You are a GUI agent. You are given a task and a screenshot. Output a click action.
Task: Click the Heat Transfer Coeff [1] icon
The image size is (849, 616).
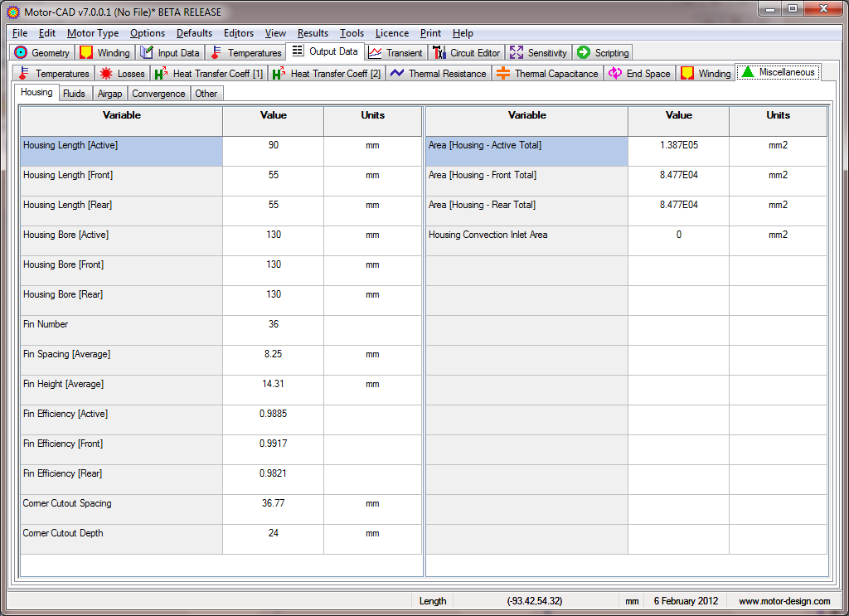pos(161,73)
